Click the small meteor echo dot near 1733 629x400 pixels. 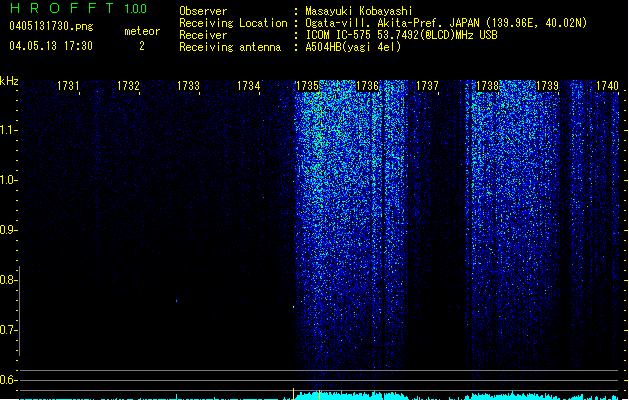177,300
